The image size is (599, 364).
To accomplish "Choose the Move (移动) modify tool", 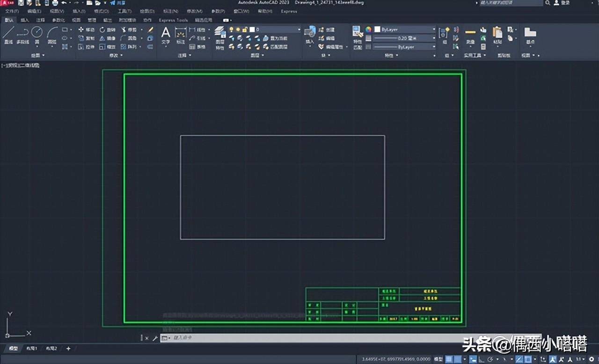I will pos(87,29).
